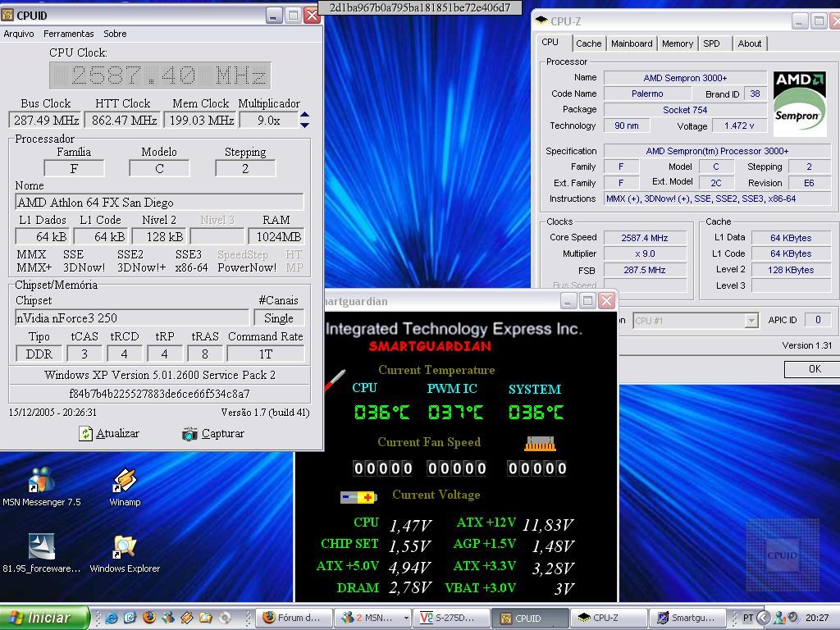Switch to the Mainboard tab in CPU-Z
The image size is (840, 630).
point(632,43)
